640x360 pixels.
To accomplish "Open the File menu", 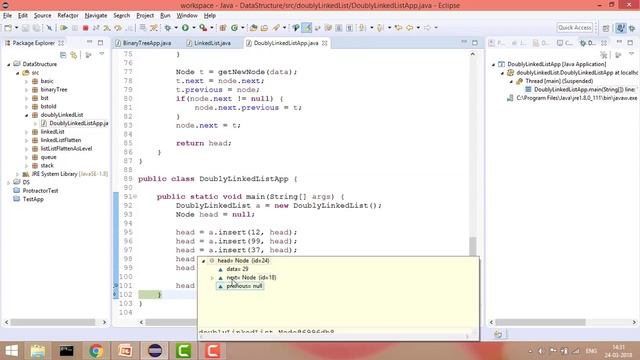I will coord(7,16).
